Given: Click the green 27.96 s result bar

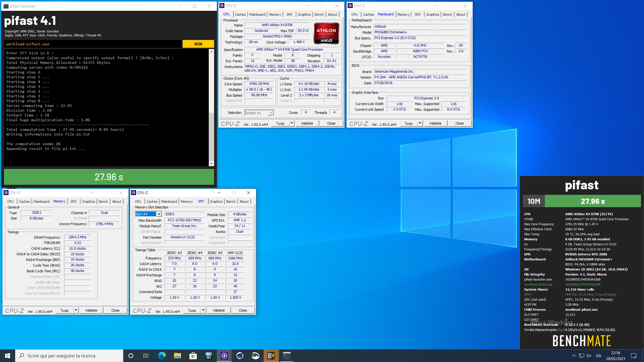Looking at the screenshot, I should coord(109,177).
